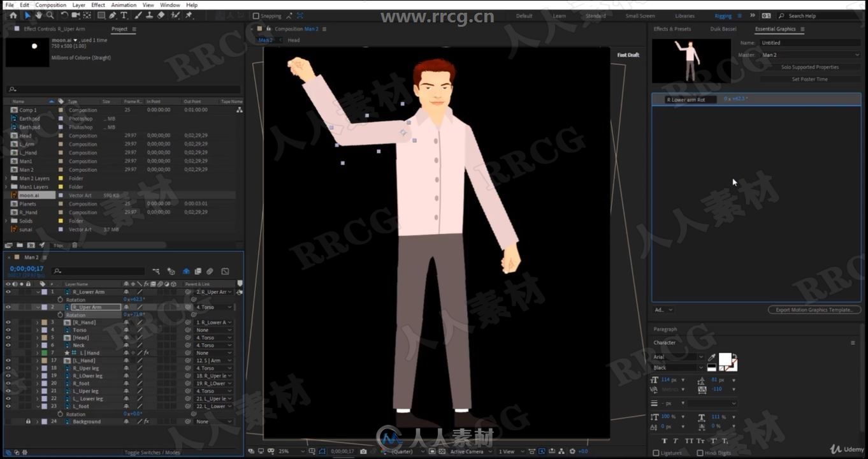868x459 pixels.
Task: Hide the Neck layer
Action: pyautogui.click(x=8, y=346)
